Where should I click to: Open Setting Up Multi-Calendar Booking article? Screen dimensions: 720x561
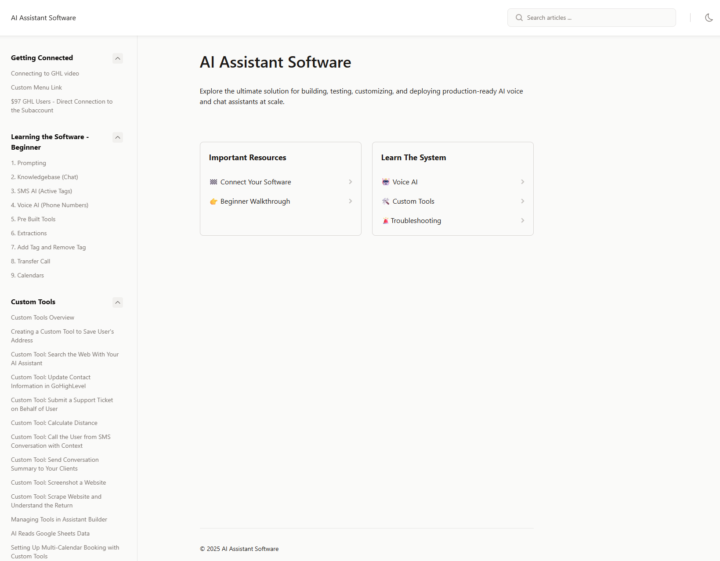(65, 552)
